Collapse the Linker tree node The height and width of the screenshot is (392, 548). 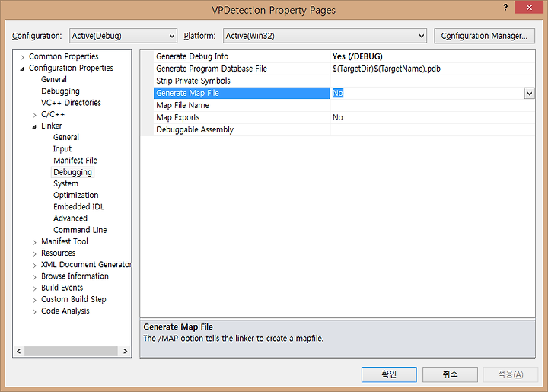[34, 126]
